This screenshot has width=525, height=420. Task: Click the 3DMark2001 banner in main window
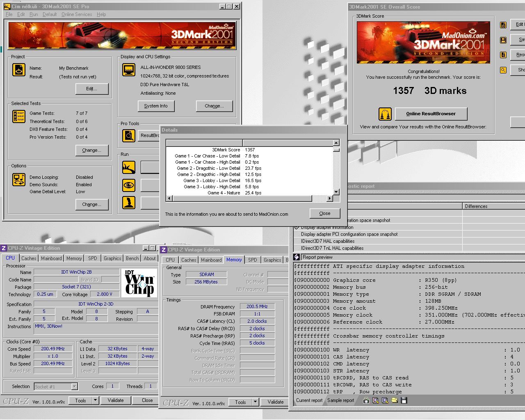122,36
